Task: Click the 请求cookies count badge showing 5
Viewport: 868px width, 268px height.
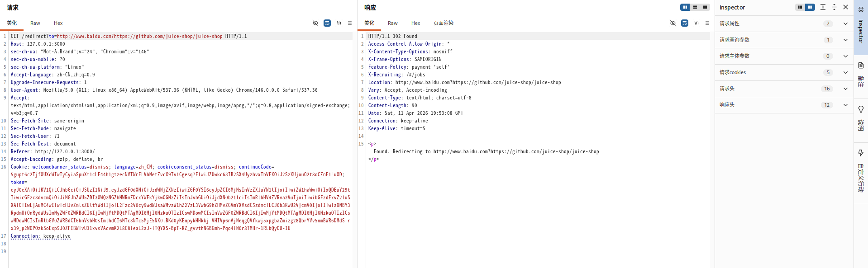Action: click(828, 72)
